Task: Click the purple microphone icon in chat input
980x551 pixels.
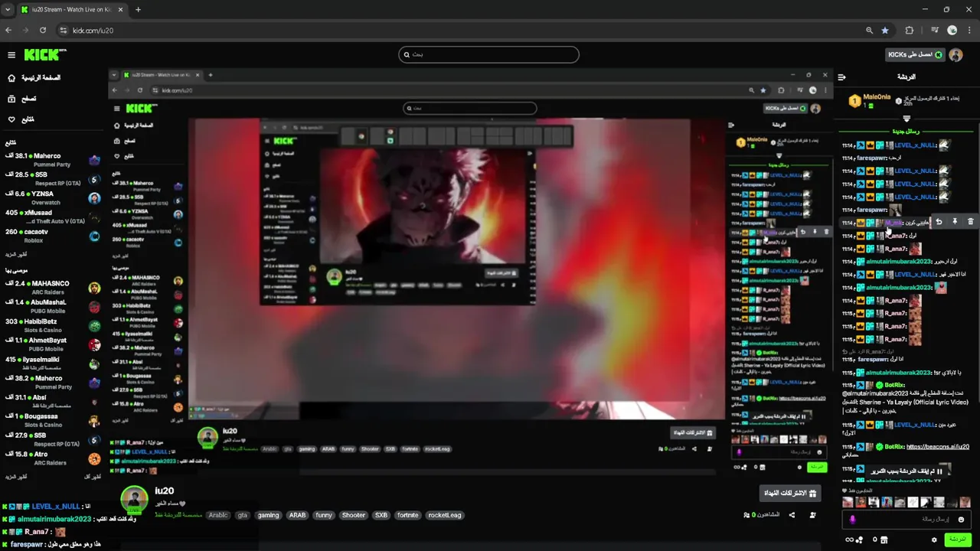Action: pos(853,519)
